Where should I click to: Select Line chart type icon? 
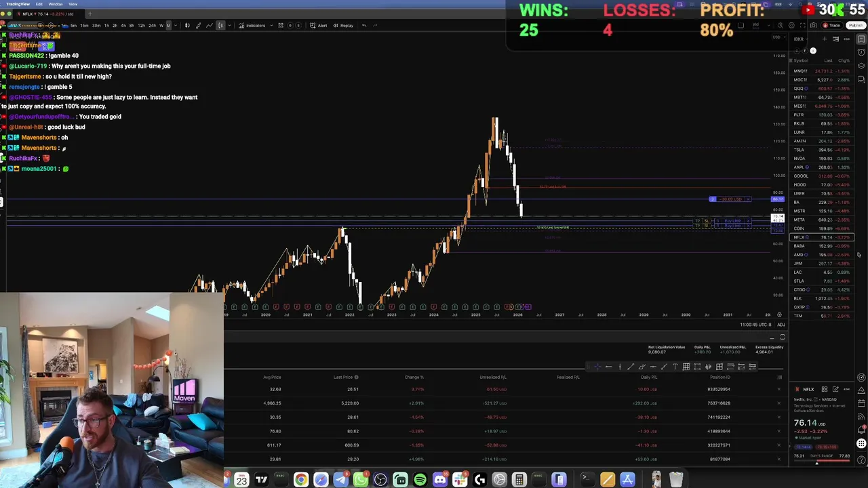click(209, 25)
